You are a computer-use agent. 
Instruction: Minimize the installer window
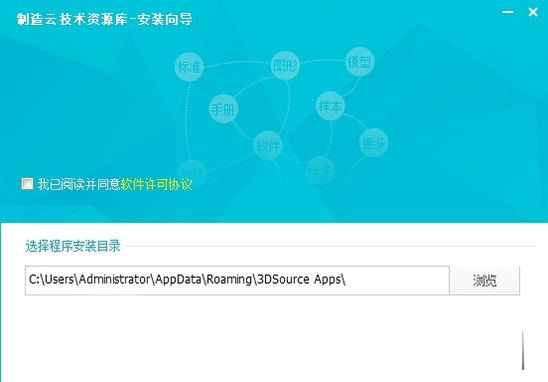507,12
